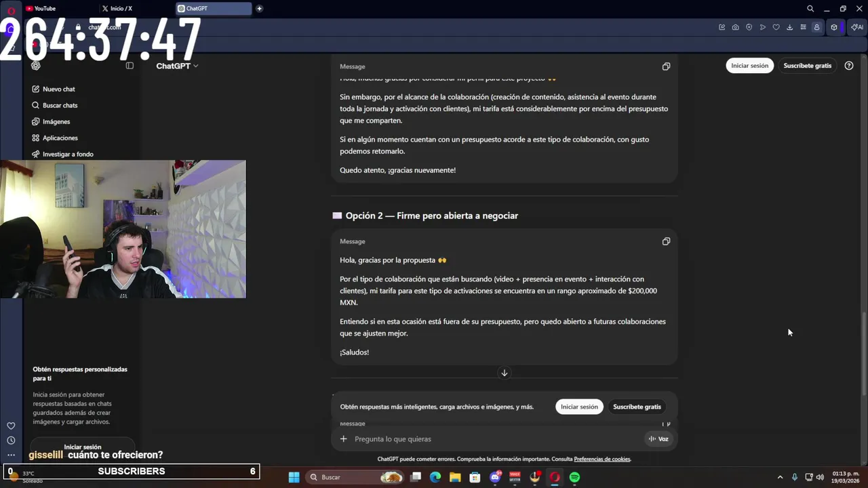Open the ad blocker shield icon

click(749, 27)
